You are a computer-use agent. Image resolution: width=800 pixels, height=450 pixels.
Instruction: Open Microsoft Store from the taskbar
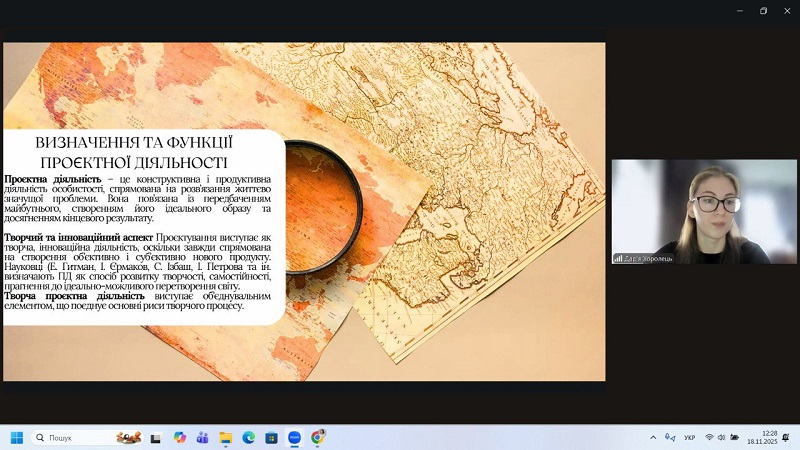272,437
